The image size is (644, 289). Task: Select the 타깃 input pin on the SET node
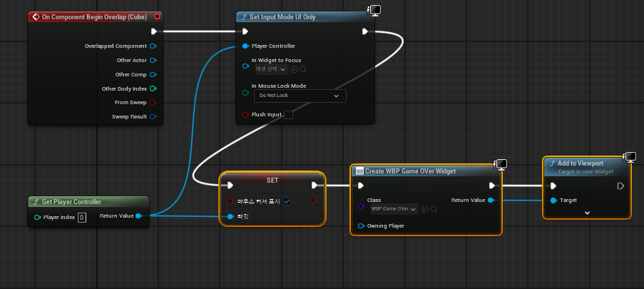pos(230,216)
